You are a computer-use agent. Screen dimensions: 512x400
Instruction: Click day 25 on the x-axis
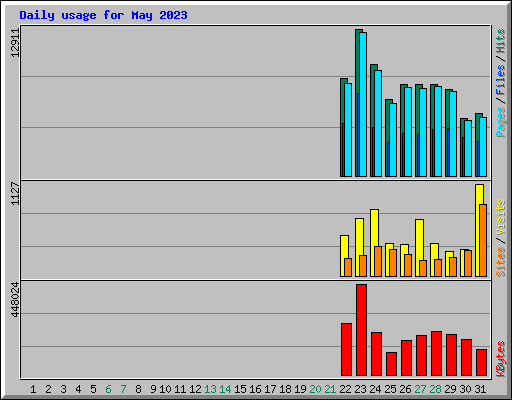click(x=390, y=389)
